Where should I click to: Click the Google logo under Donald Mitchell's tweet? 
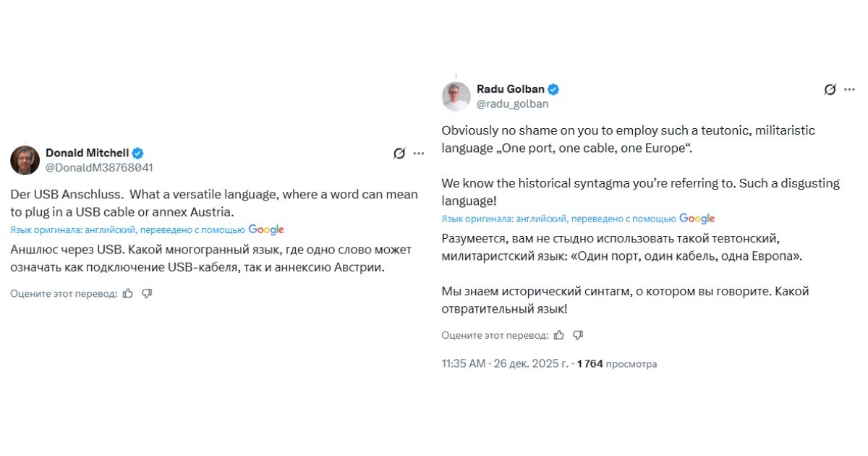pos(266,229)
